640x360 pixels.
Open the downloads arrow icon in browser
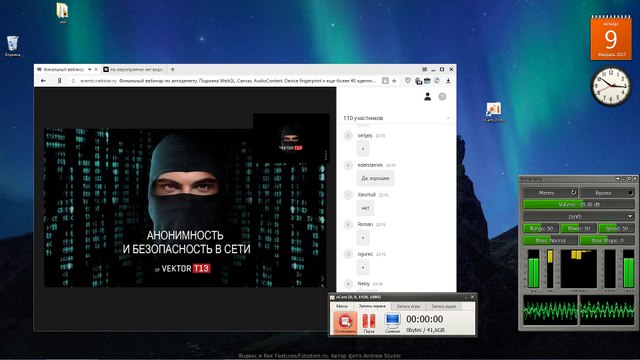tap(448, 81)
